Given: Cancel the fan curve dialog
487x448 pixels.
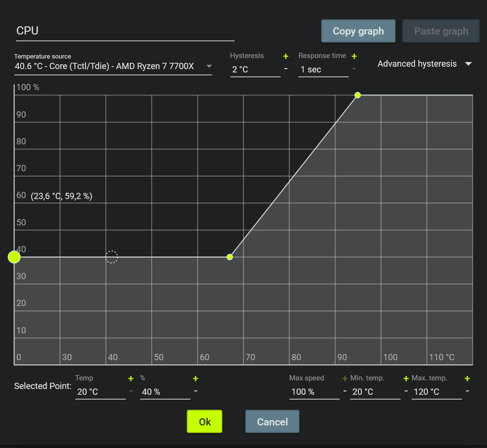Looking at the screenshot, I should point(272,421).
